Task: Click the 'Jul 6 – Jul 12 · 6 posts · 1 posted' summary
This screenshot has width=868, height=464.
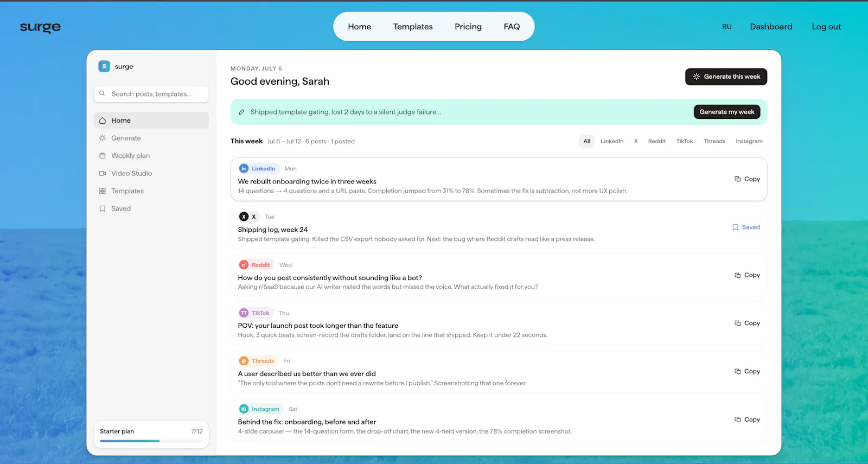Action: pos(311,142)
